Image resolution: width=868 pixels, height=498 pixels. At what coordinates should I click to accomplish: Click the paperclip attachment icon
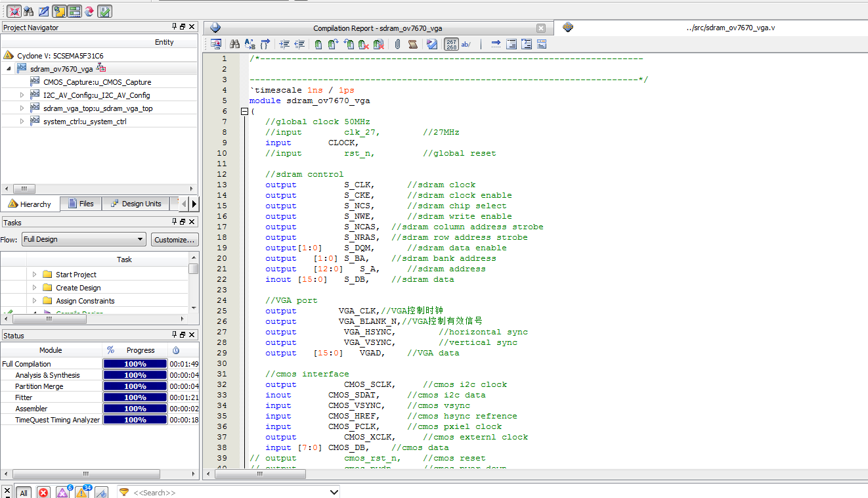coord(397,44)
